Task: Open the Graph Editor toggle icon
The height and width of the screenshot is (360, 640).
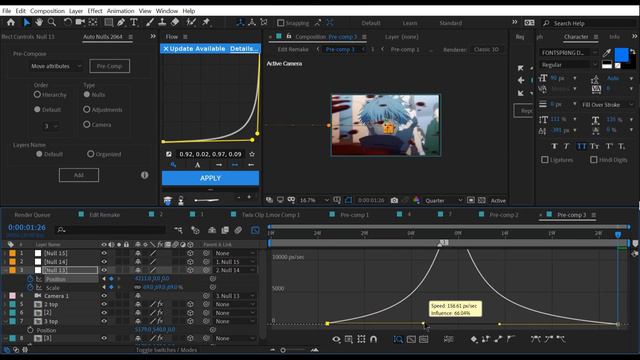Action: pos(255,230)
